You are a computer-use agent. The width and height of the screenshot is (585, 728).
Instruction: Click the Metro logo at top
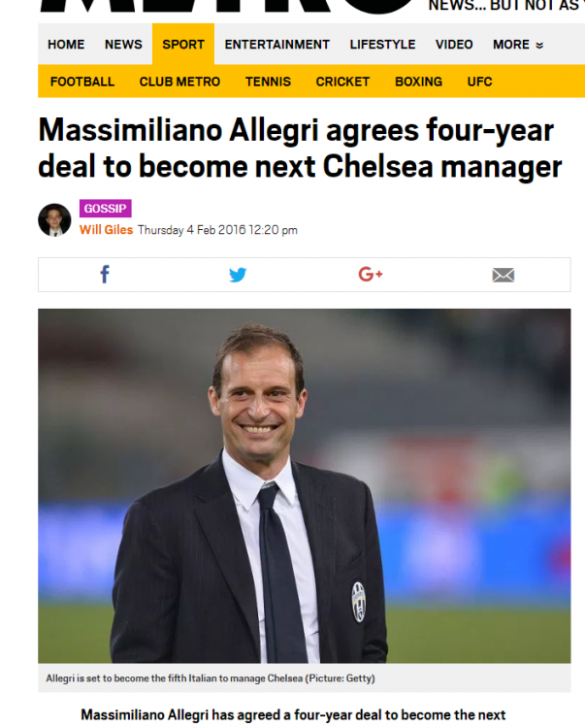point(226,7)
